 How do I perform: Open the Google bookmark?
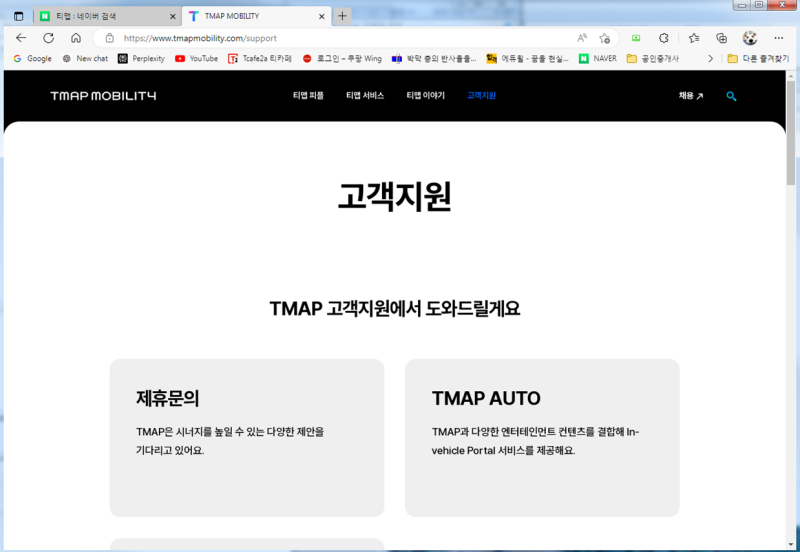(33, 59)
